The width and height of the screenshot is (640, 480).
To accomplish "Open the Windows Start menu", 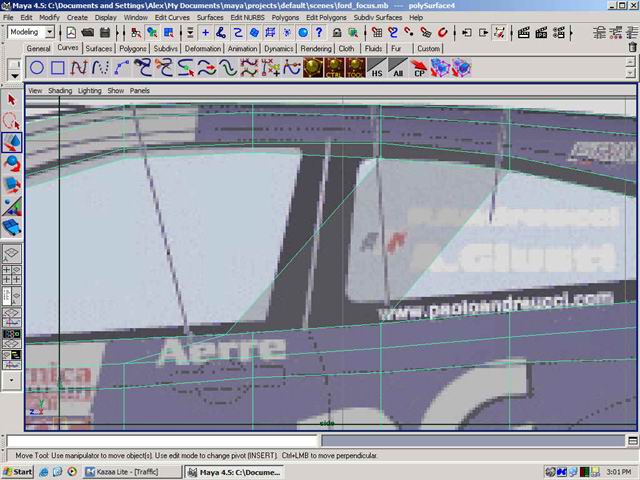I will 18,471.
